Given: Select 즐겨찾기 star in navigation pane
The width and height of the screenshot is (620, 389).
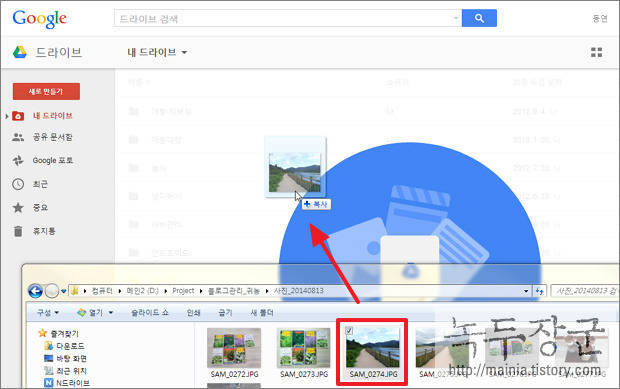Looking at the screenshot, I should 43,333.
